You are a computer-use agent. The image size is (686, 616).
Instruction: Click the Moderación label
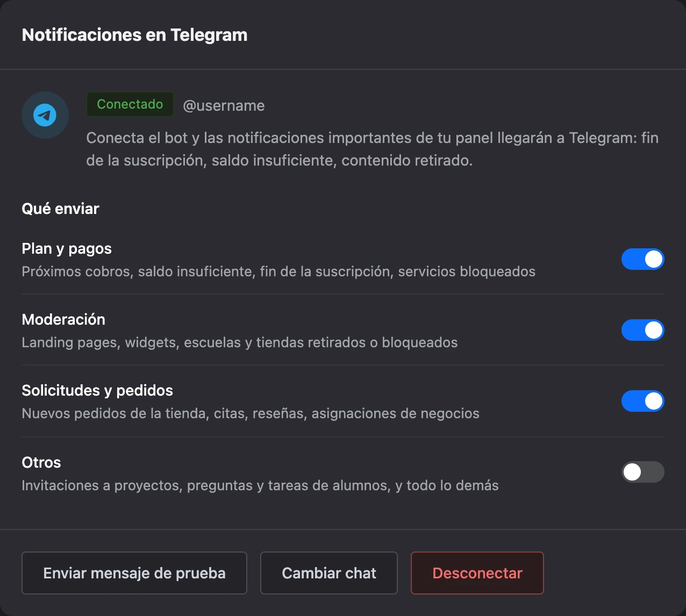click(63, 319)
